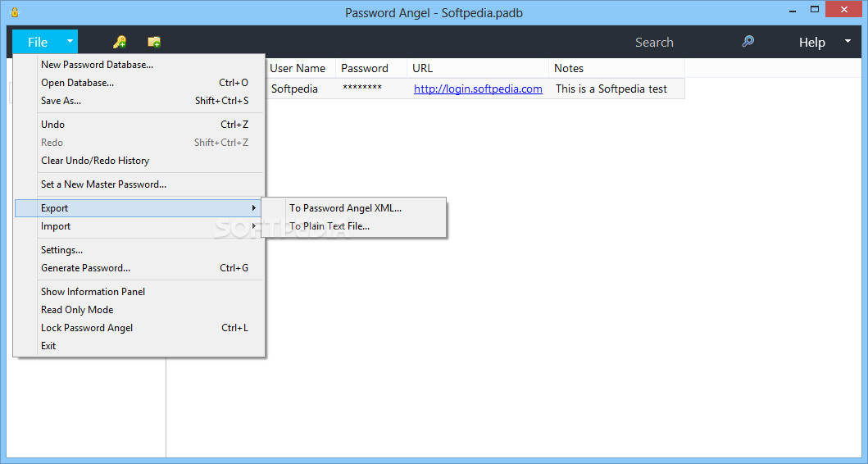Click the Password column header
The height and width of the screenshot is (464, 868).
coord(371,68)
